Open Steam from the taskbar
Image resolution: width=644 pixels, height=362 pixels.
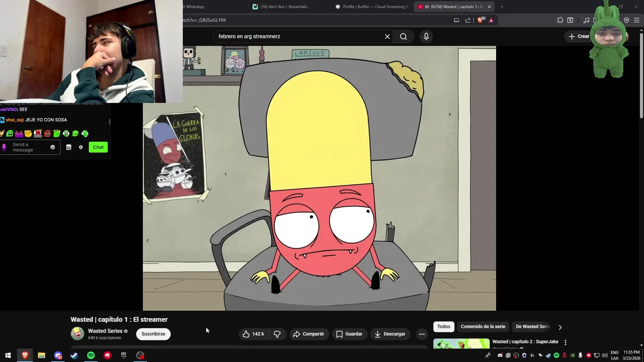click(x=74, y=355)
